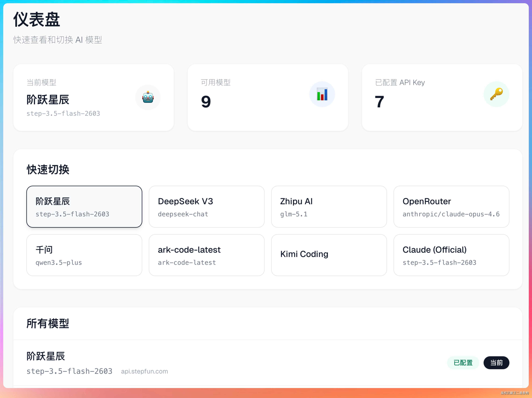Image resolution: width=532 pixels, height=398 pixels.
Task: Click the 快速切换 section heading
Action: (48, 170)
